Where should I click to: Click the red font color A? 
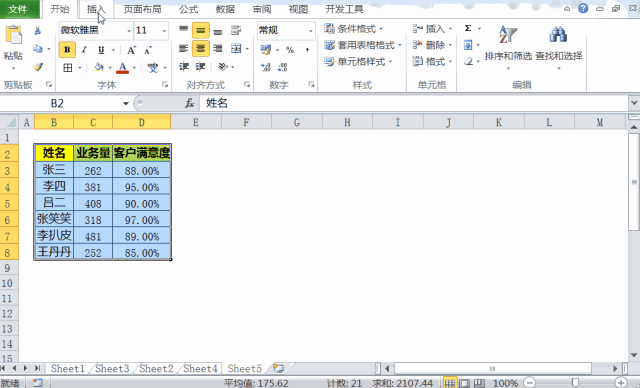[x=122, y=67]
